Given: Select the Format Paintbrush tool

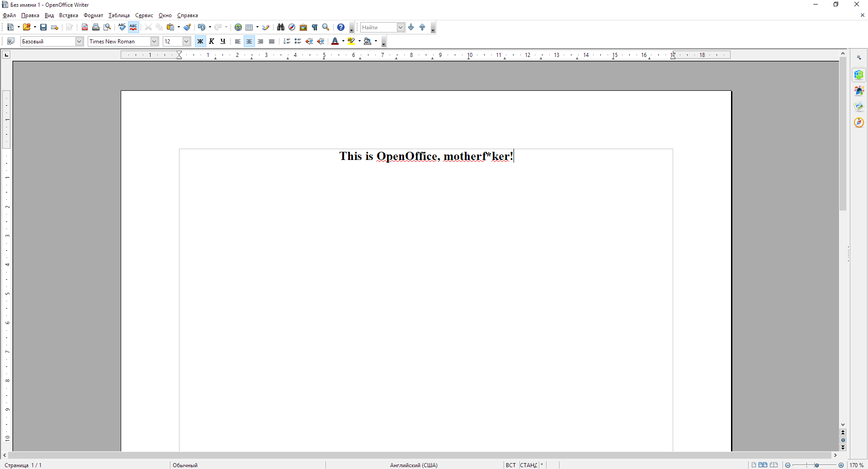Looking at the screenshot, I should point(187,27).
